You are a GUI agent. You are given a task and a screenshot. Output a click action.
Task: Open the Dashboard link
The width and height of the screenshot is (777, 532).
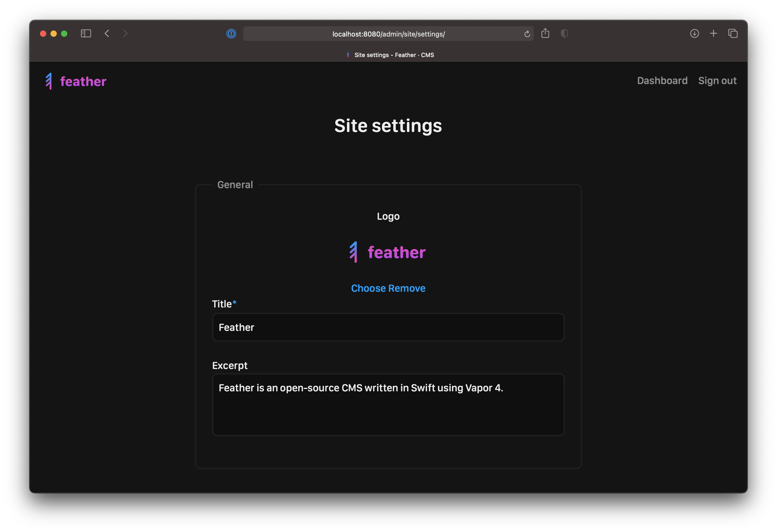(x=662, y=81)
